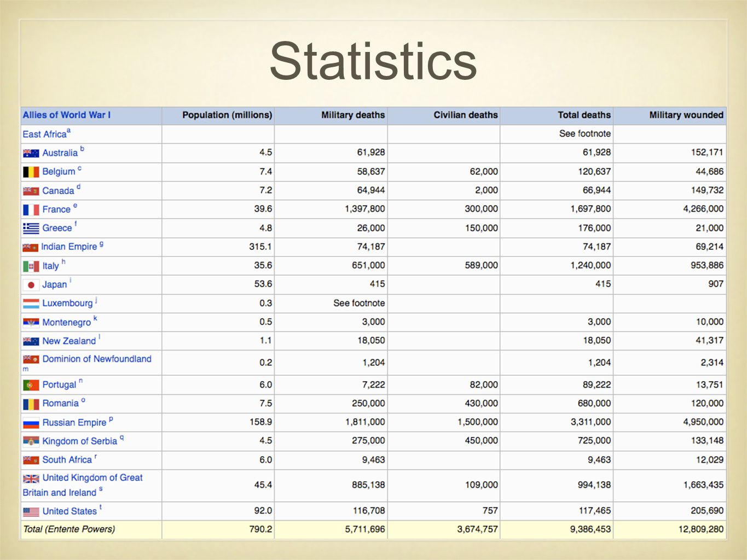Select total deaths value 9,386,453
Screen dimensions: 747x560
590,529
